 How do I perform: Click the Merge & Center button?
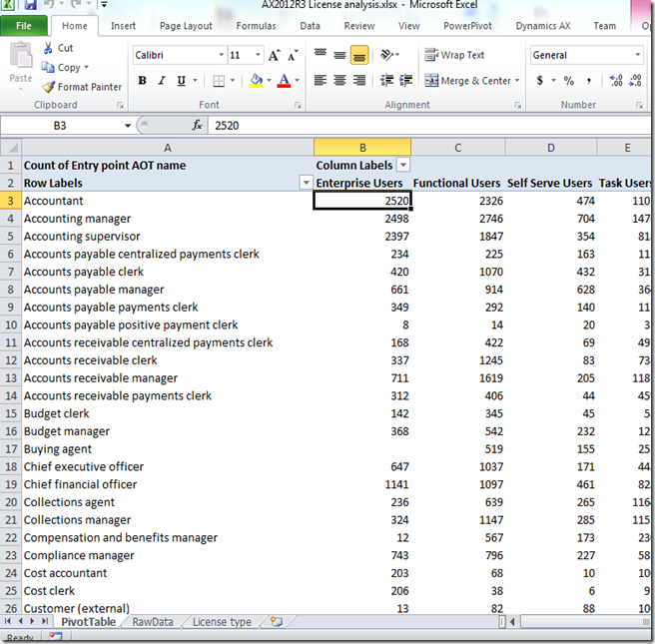[x=467, y=81]
